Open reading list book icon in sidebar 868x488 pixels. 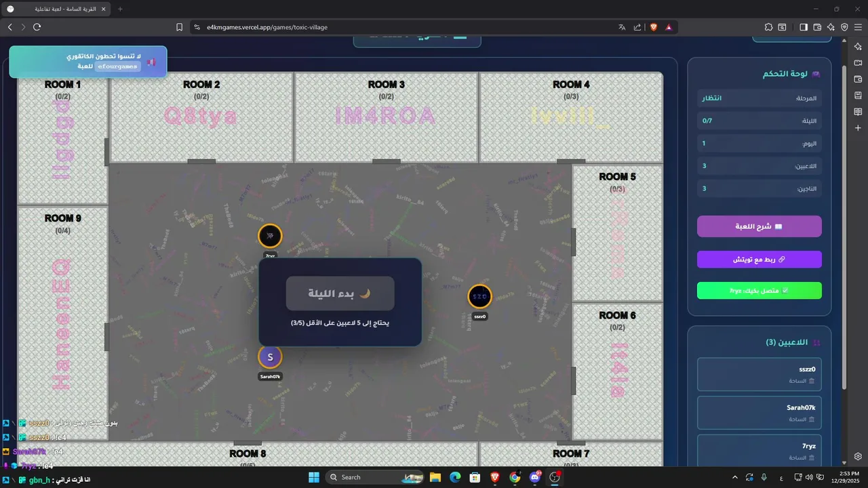coord(858,111)
